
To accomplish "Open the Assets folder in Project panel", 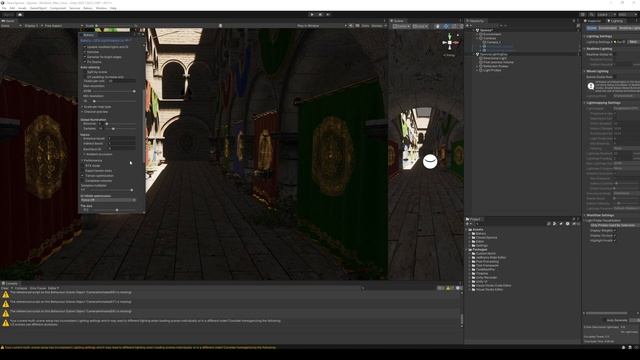I will (478, 229).
